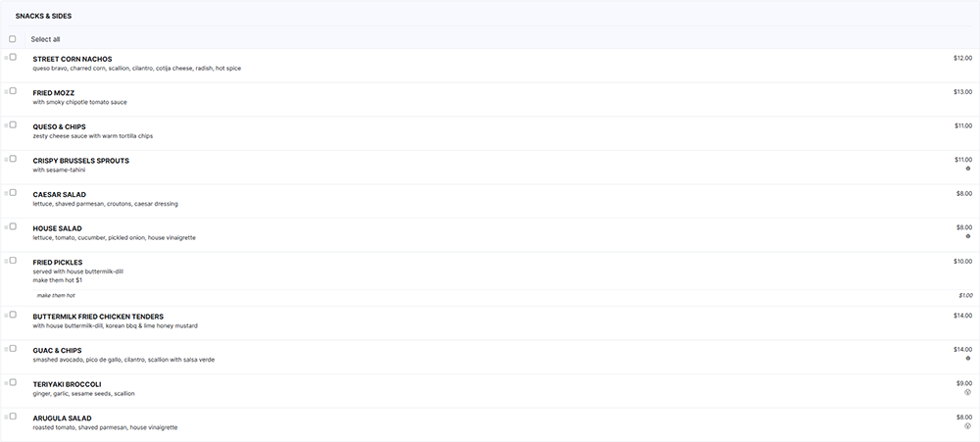
Task: Click the dietary icon under Crispy Brussels Sprouts price
Action: point(968,169)
